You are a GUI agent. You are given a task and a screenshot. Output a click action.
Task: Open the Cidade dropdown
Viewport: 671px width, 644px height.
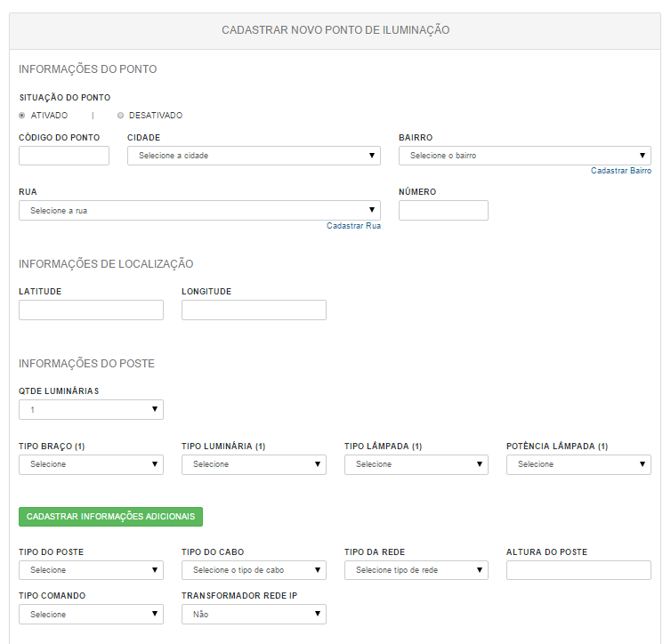tap(254, 156)
